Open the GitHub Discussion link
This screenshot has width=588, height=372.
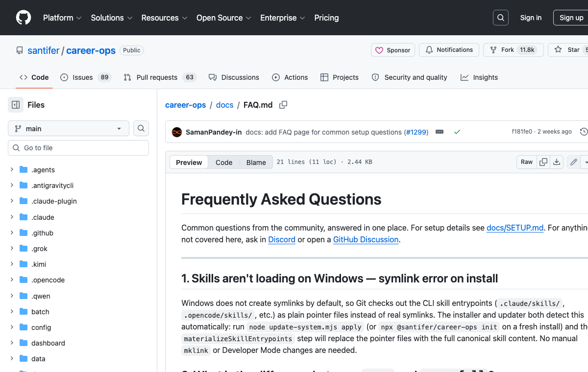[x=366, y=239]
